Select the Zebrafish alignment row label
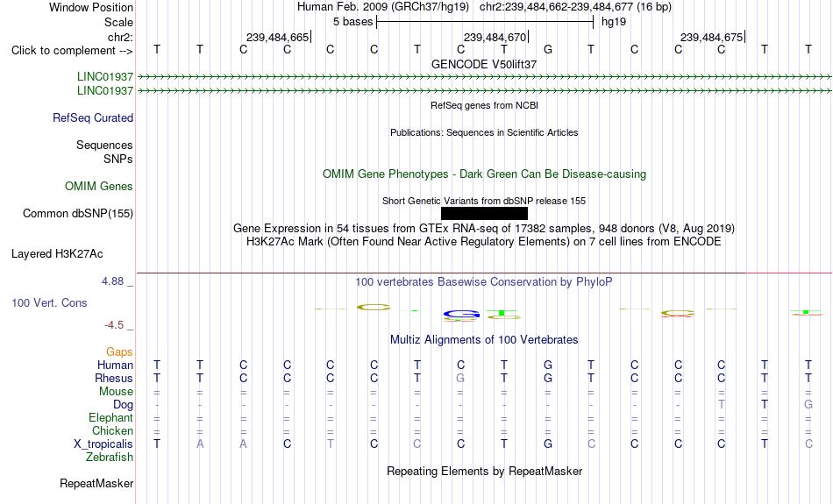833x504 pixels. [x=110, y=458]
